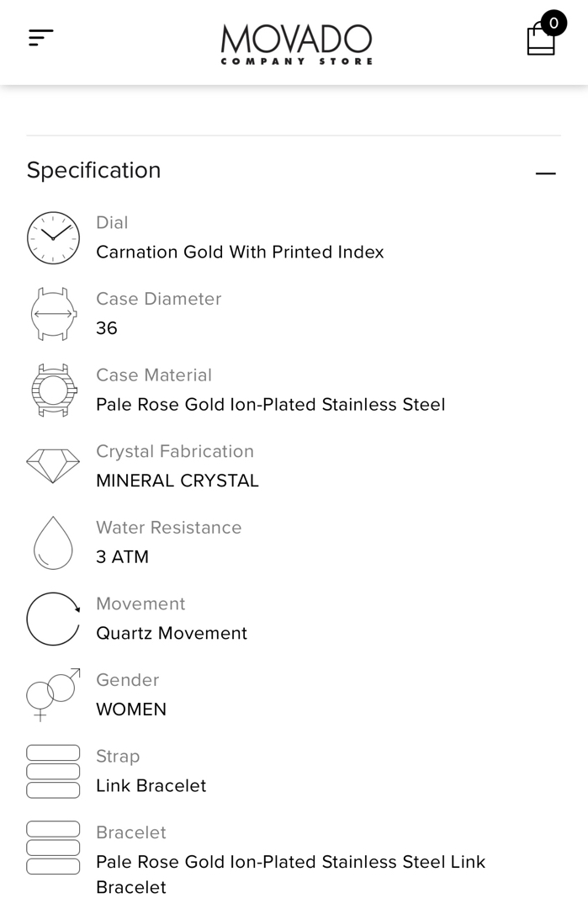Click the Water Resistance droplet icon
The height and width of the screenshot is (909, 588).
(x=53, y=543)
